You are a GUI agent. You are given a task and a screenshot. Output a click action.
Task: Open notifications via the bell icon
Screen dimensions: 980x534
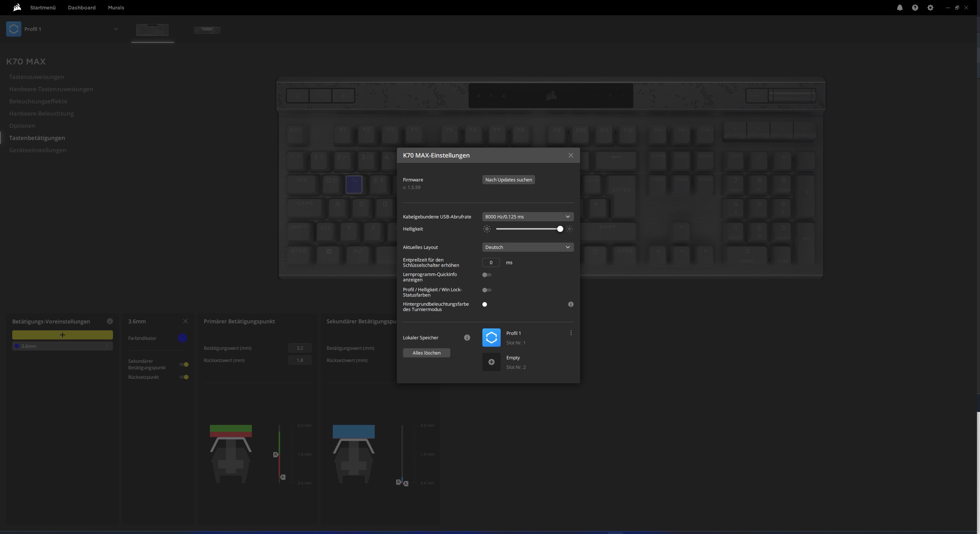pyautogui.click(x=900, y=7)
